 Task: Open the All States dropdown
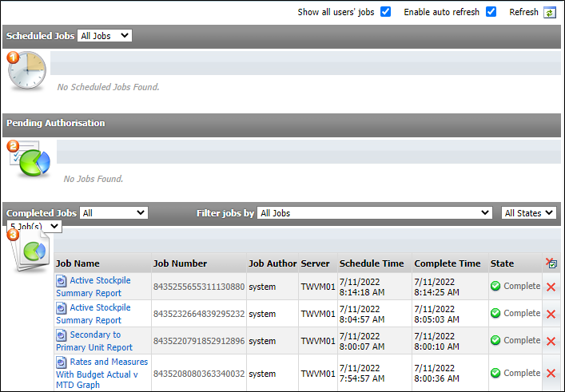pos(528,213)
